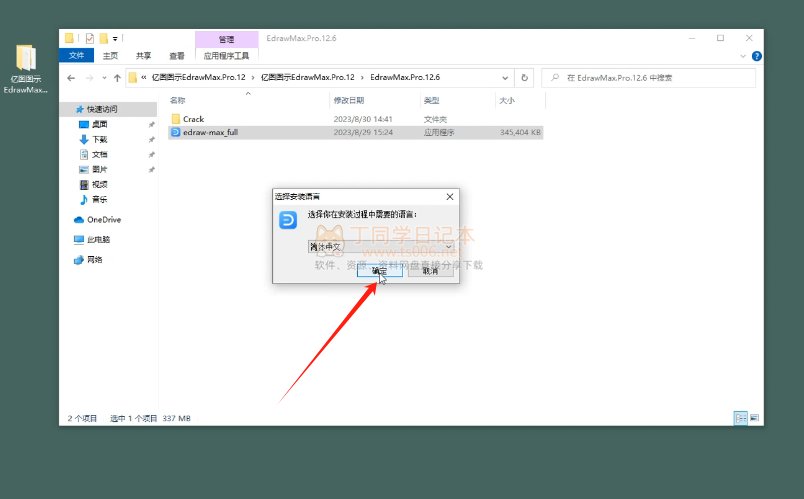Click the Explorer help question mark icon
The width and height of the screenshot is (804, 499).
756,56
